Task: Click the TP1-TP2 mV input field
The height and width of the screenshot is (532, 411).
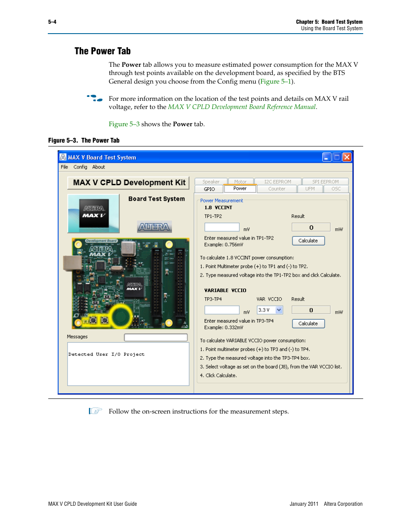Action: click(x=222, y=227)
